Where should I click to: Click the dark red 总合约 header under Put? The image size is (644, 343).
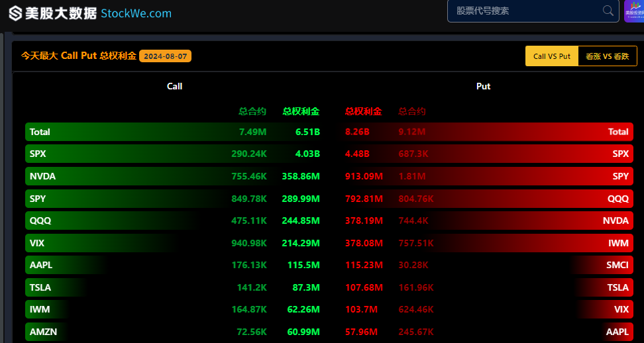pos(412,111)
